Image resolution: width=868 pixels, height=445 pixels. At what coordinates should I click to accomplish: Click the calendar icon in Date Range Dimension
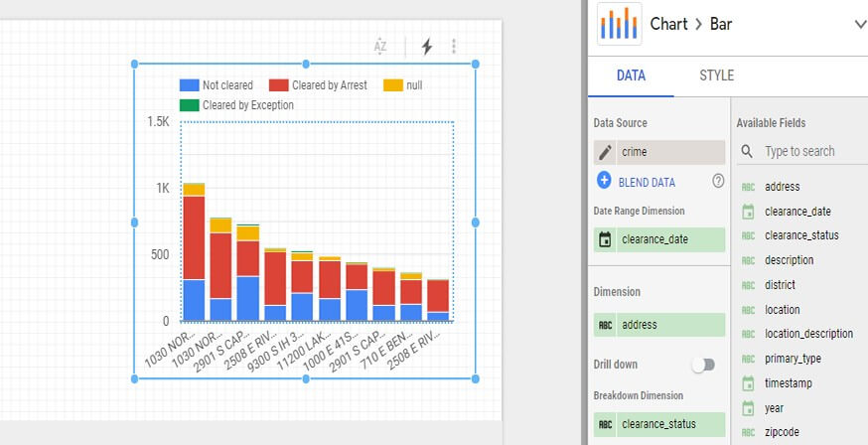(605, 239)
